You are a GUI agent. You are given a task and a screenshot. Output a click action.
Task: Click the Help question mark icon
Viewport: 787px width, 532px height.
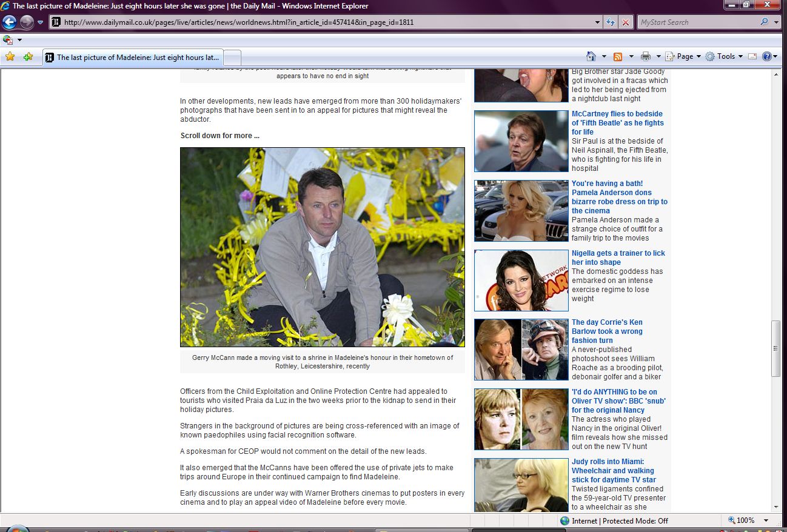pyautogui.click(x=766, y=56)
